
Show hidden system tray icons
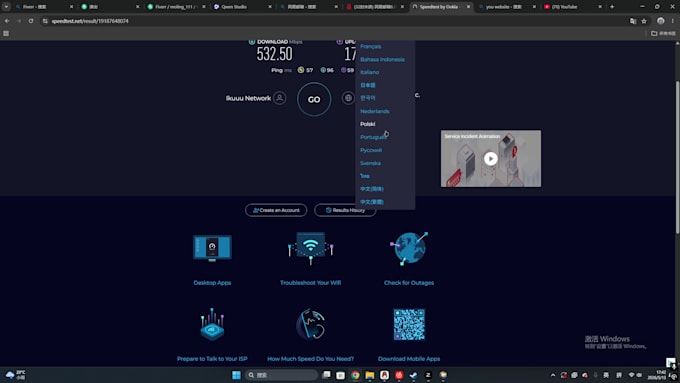pyautogui.click(x=553, y=375)
